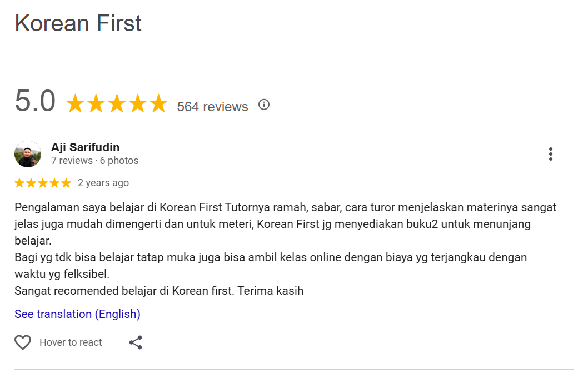Open the 564 reviews count
The width and height of the screenshot is (588, 378).
212,107
